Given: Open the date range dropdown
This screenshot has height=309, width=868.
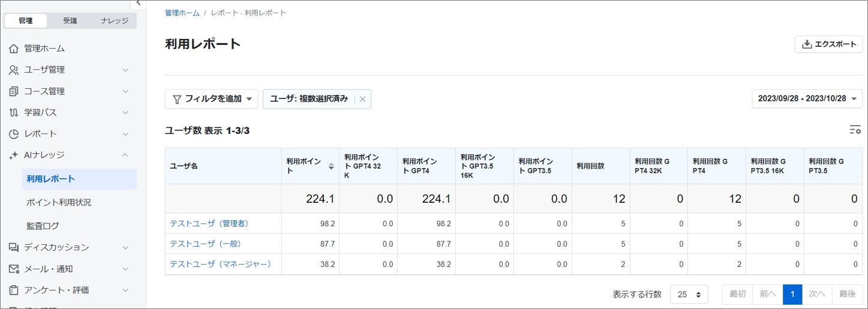Looking at the screenshot, I should 807,98.
